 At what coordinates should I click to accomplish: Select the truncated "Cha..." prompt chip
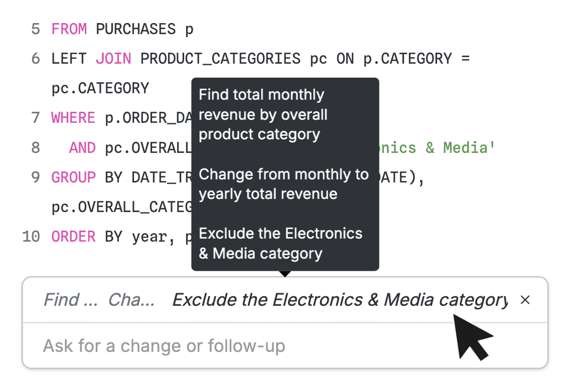click(132, 300)
